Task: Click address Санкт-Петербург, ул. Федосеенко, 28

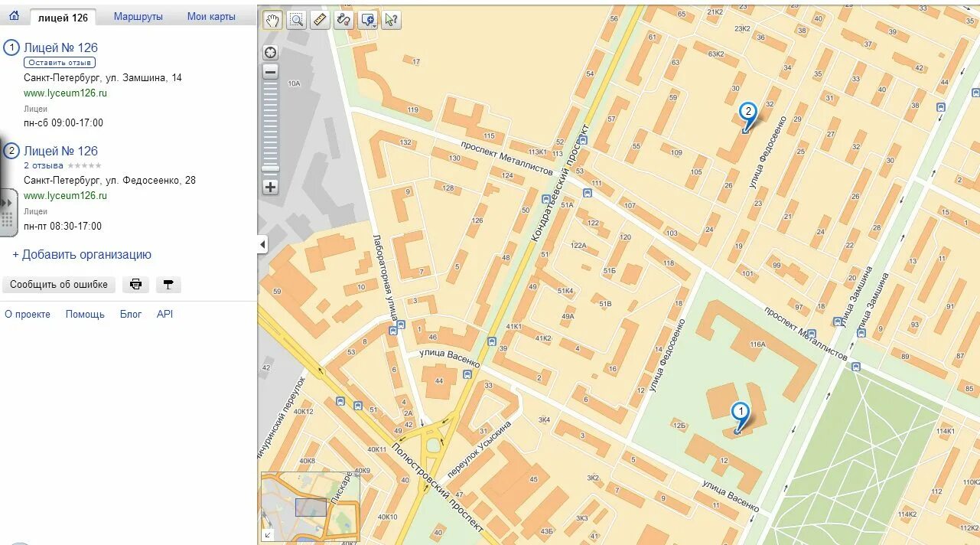Action: (x=109, y=181)
